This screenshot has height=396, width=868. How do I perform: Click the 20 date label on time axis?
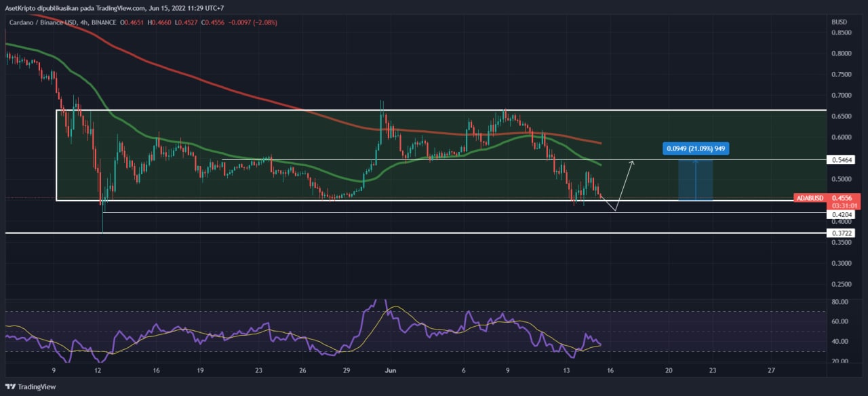(x=669, y=371)
